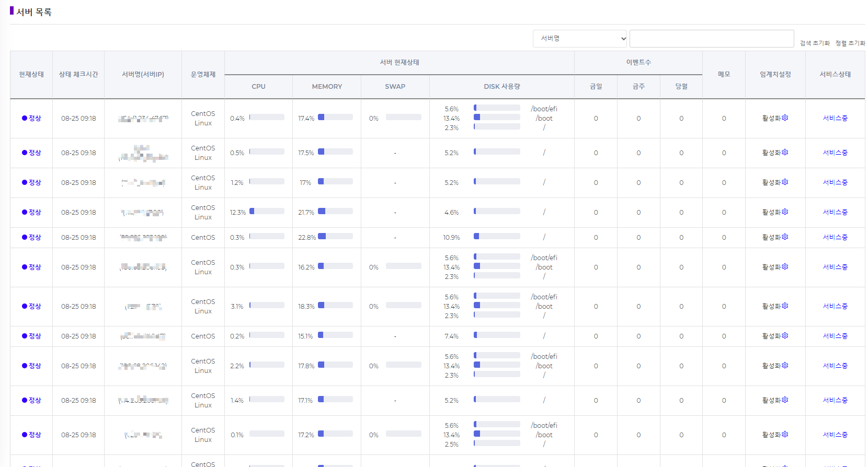
Task: Click the disk usage bar showing 7.4%
Action: pos(497,335)
